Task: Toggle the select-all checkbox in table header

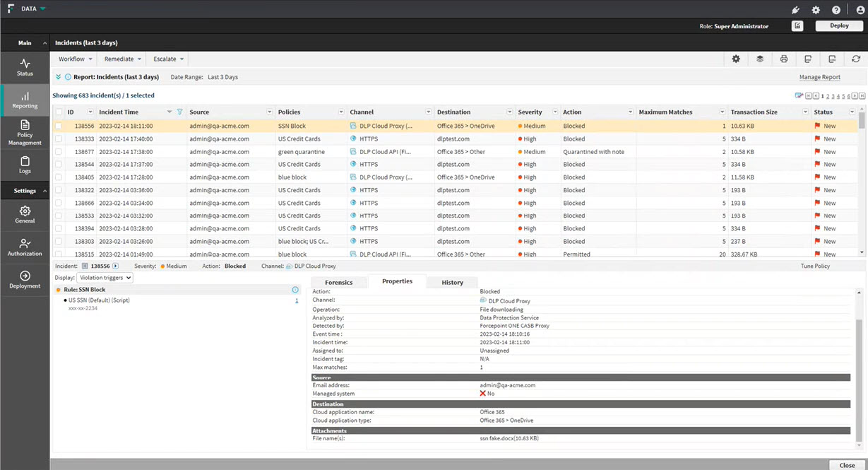Action: coord(59,112)
